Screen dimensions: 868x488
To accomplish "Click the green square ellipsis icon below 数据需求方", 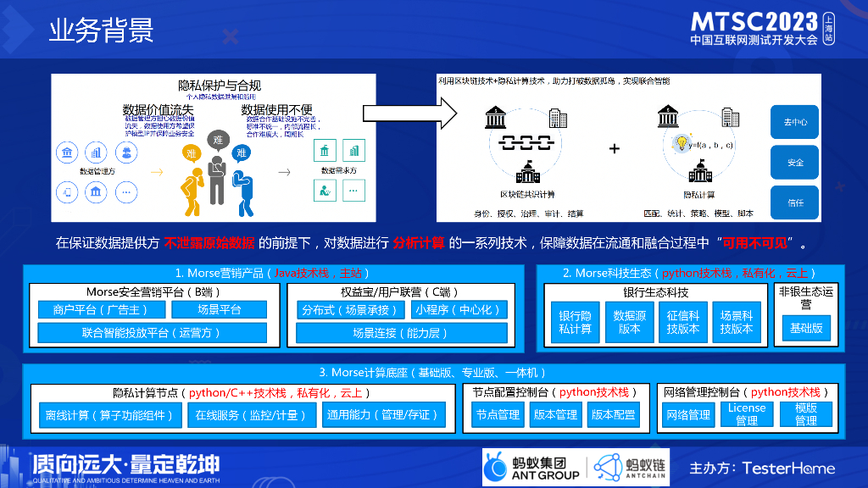I will (353, 191).
